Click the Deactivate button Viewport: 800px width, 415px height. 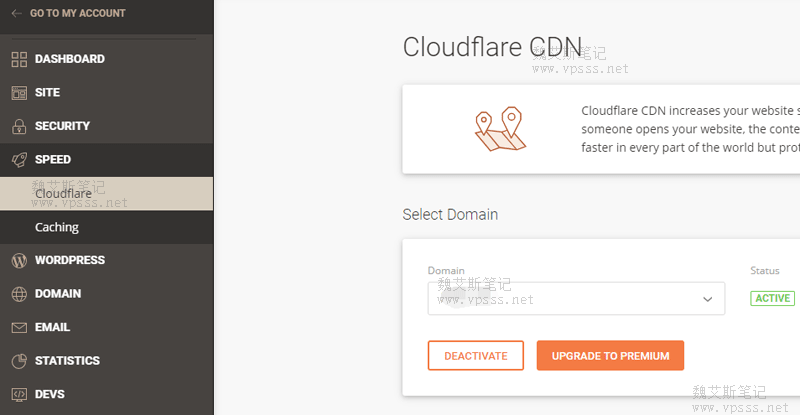(x=476, y=356)
